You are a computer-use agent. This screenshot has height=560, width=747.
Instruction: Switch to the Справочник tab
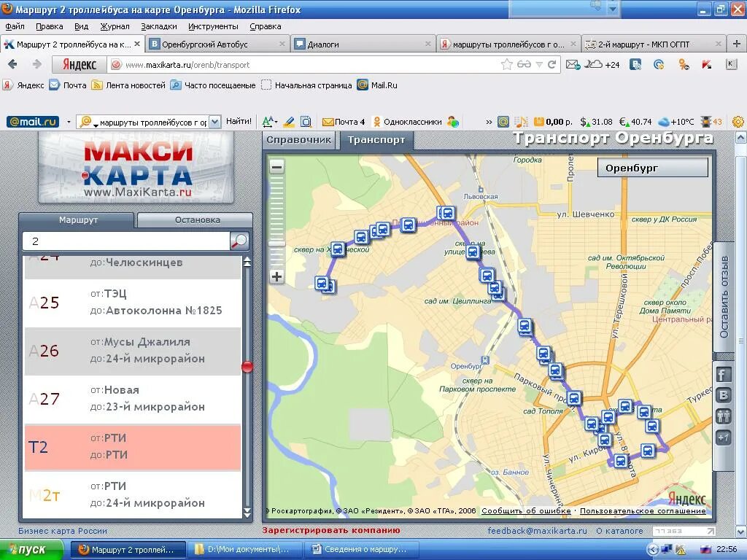click(x=298, y=140)
